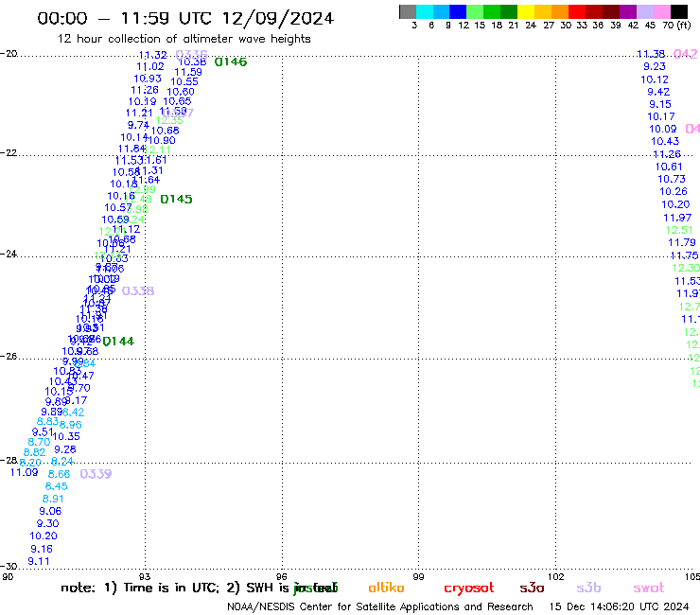Select the wave height value 9.30
Screen dimensions: 700x615
point(47,523)
